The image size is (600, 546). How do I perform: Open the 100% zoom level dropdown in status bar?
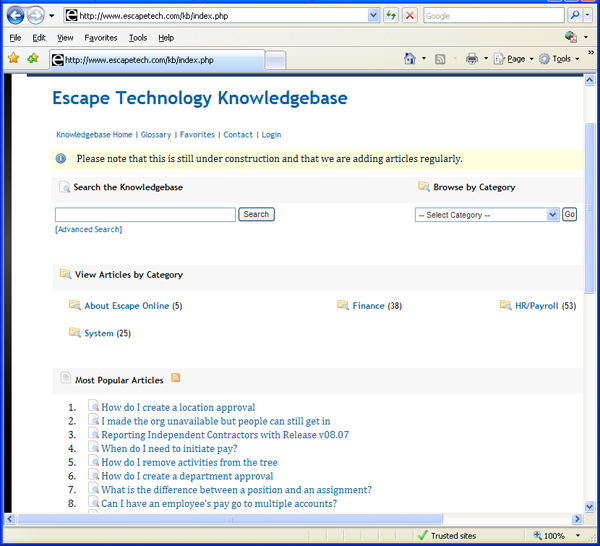[578, 536]
